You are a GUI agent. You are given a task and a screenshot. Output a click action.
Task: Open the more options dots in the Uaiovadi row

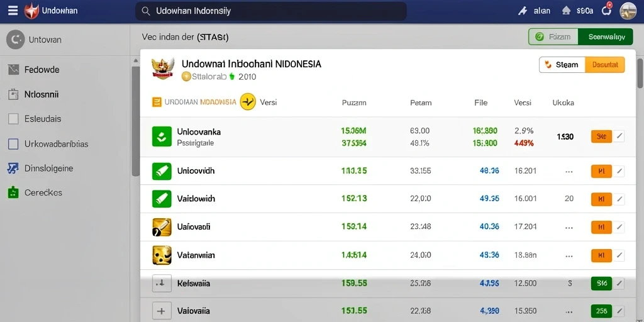[569, 227]
